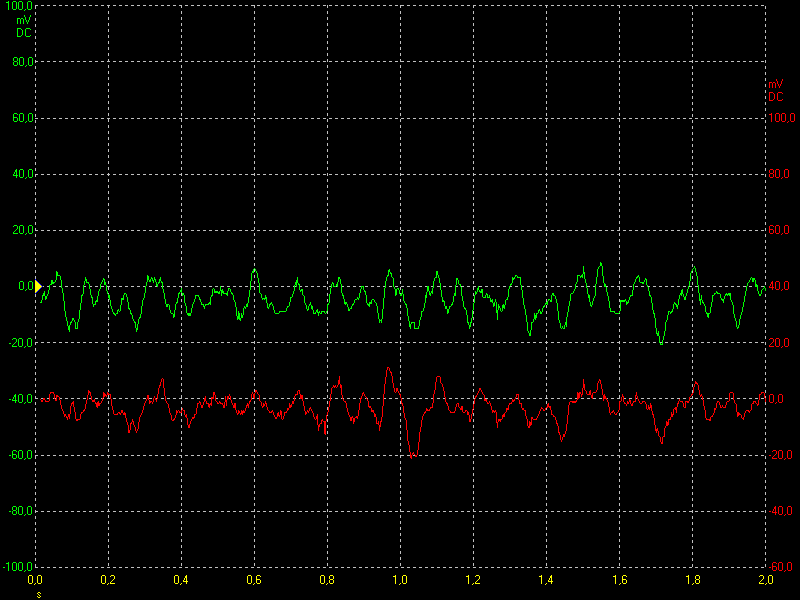The image size is (800, 600).
Task: Click the red channel mV unit label
Action: (x=776, y=84)
